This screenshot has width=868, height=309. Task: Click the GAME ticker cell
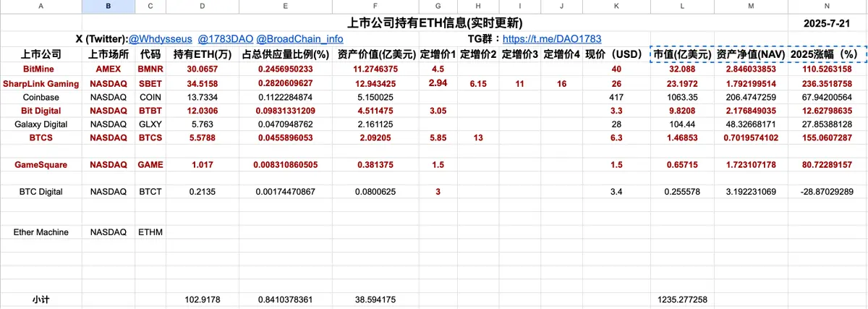click(150, 165)
